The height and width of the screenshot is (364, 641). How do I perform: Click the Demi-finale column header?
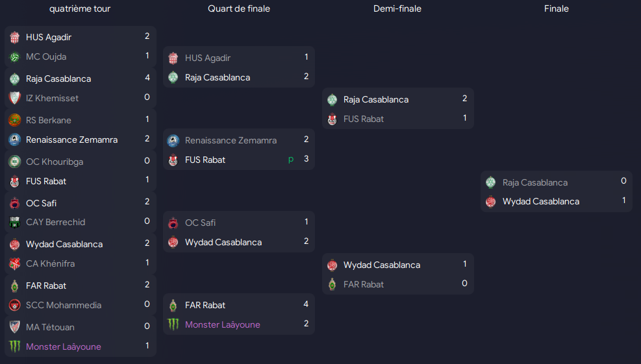pos(397,8)
